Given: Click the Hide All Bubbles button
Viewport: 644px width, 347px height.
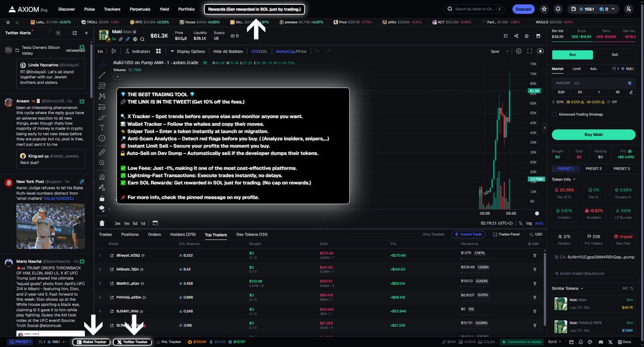Looking at the screenshot, I should pos(228,52).
